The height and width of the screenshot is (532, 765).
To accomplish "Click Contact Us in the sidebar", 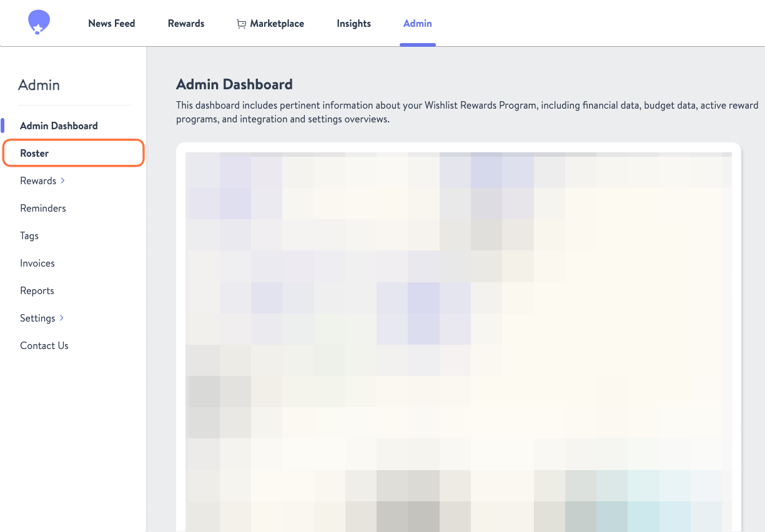I will (x=44, y=345).
